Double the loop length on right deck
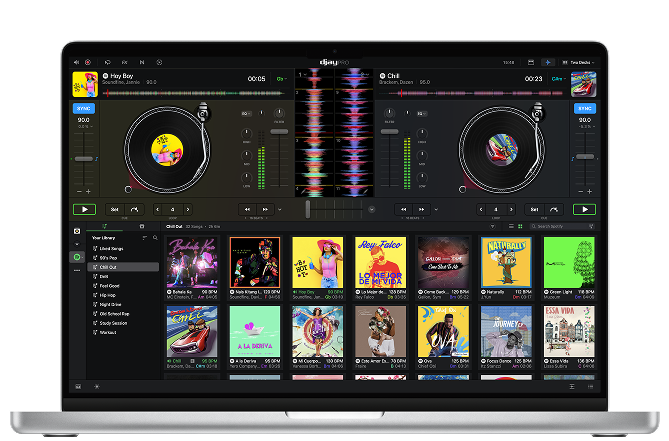Screen dimensions: 669x441 coord(511,209)
